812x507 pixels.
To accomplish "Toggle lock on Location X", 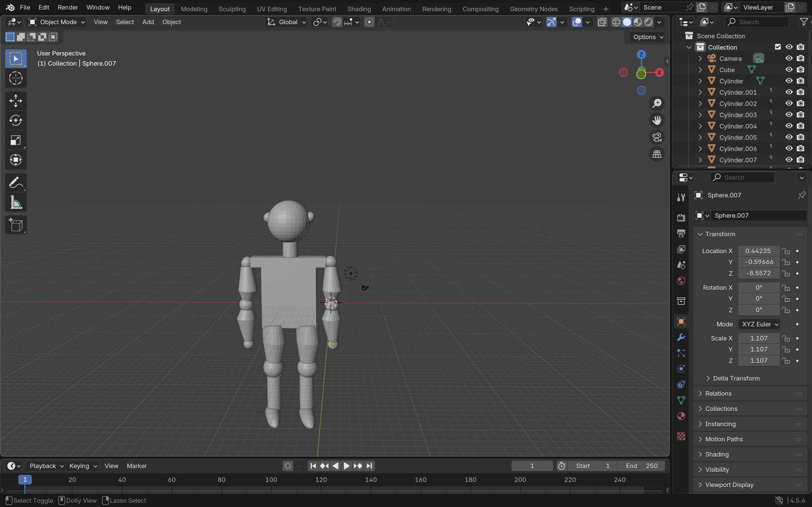I will 786,251.
